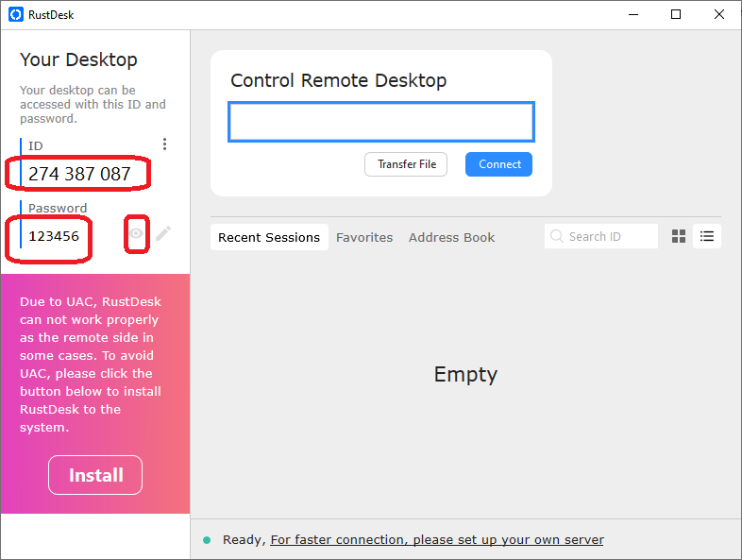Select the ID number 274 387 087
The width and height of the screenshot is (742, 560).
[x=78, y=174]
